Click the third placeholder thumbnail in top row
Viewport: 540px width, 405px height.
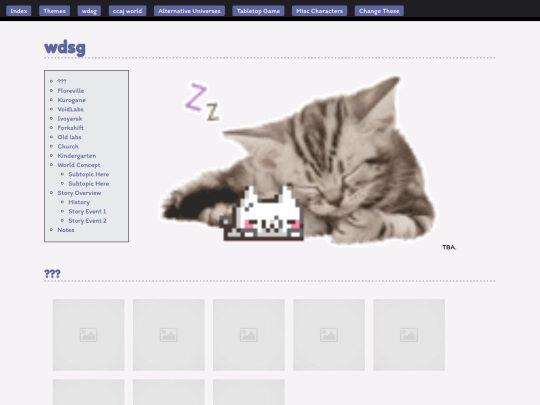(x=249, y=335)
